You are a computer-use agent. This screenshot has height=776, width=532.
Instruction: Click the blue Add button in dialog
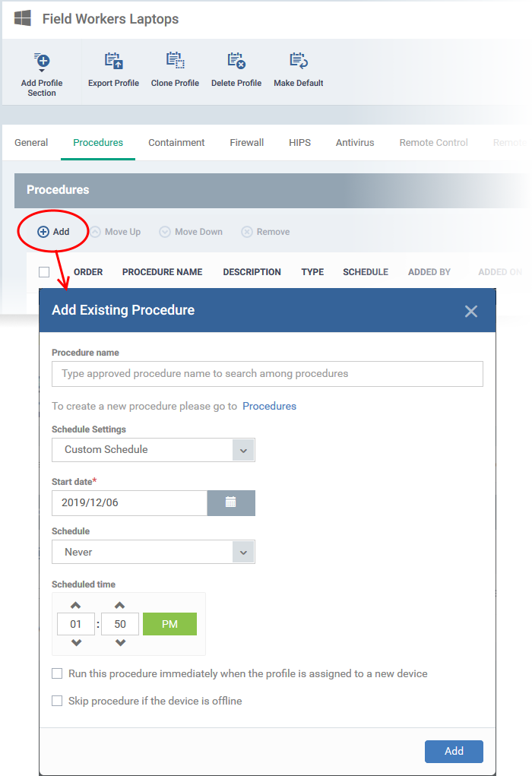coord(454,751)
